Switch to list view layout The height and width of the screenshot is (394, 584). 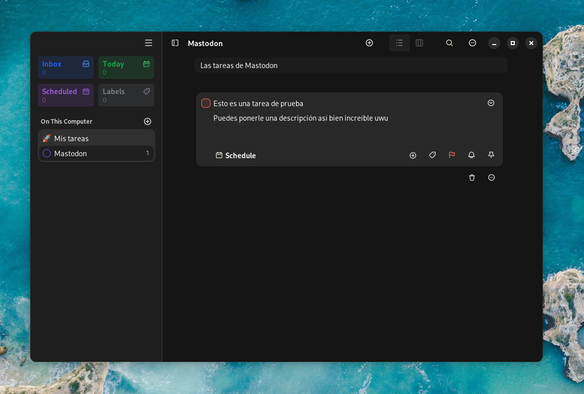pyautogui.click(x=399, y=43)
